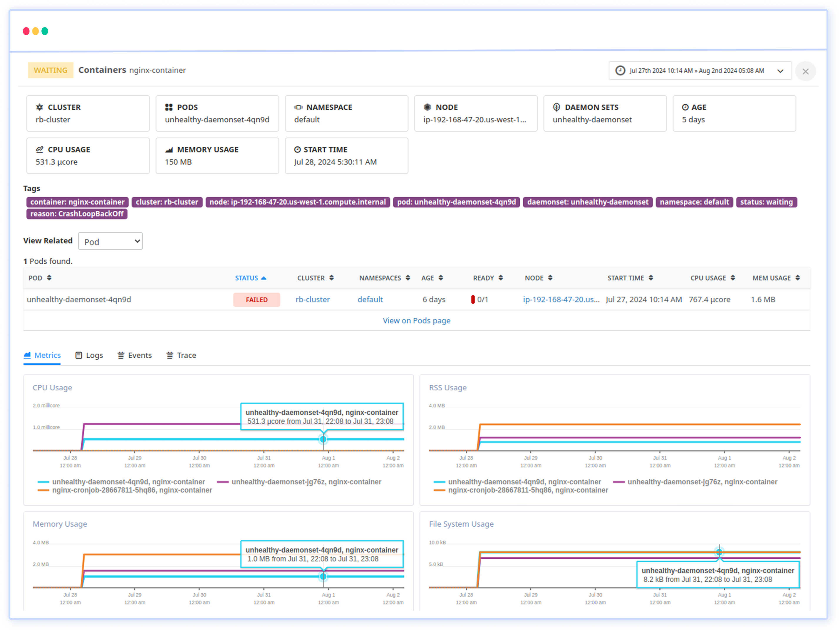
Task: Open the default namespace link
Action: point(370,300)
